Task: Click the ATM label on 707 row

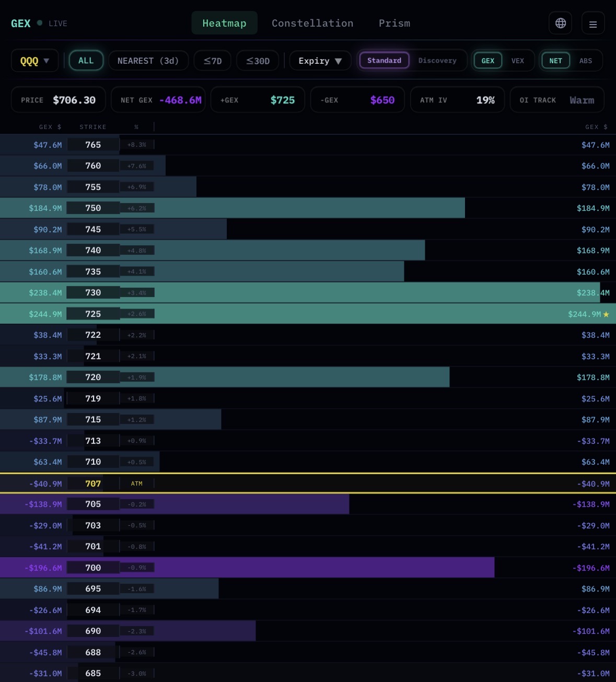Action: pos(137,484)
